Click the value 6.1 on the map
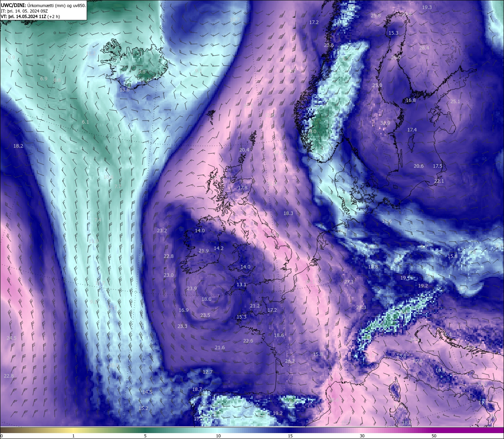 (85, 122)
